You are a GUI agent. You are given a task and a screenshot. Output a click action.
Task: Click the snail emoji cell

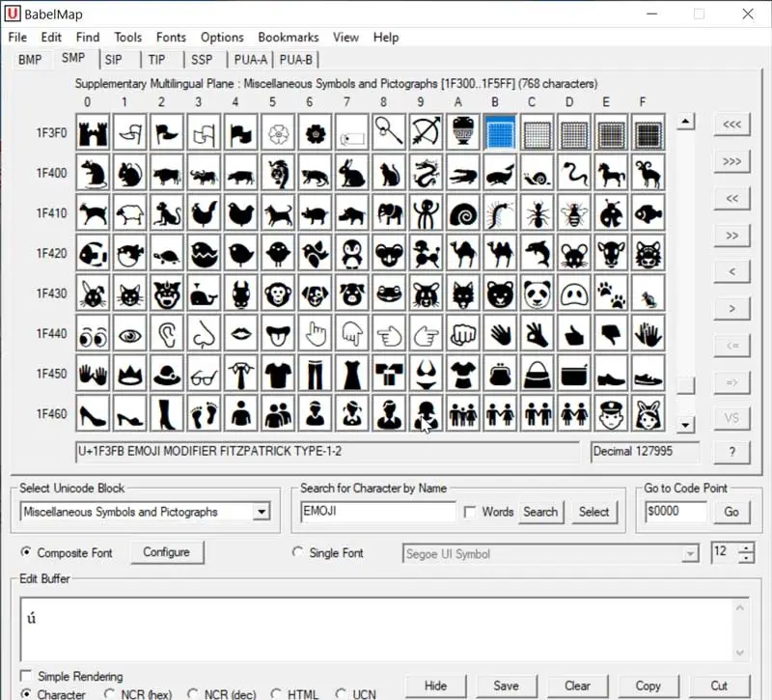[x=537, y=173]
